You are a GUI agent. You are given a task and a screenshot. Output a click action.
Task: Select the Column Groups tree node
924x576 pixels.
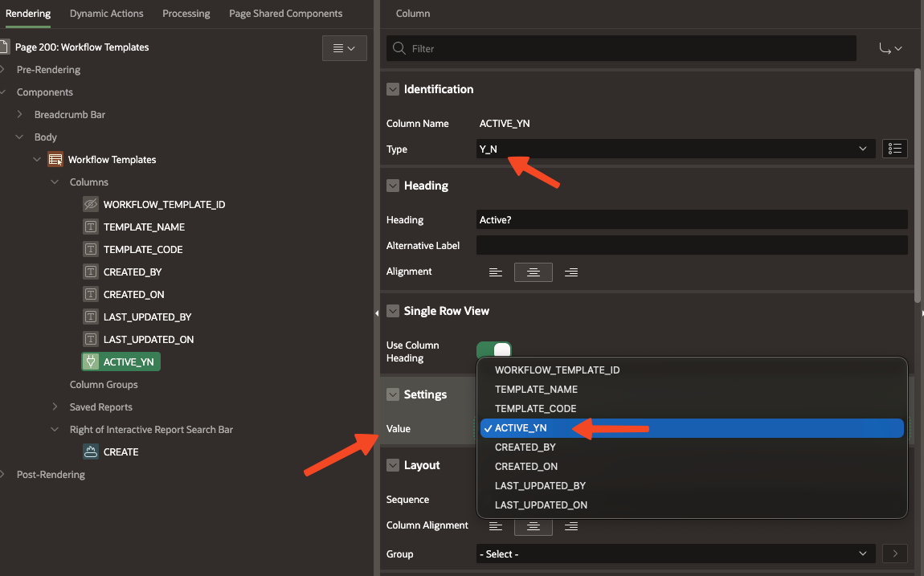[x=104, y=385]
